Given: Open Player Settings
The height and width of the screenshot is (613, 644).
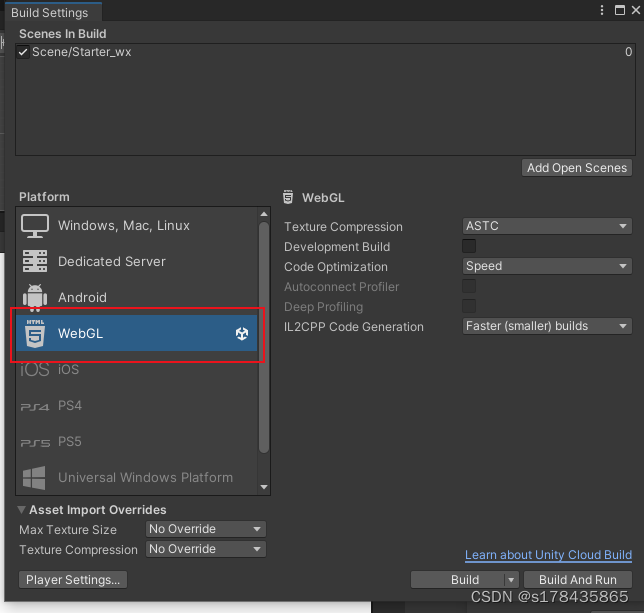Looking at the screenshot, I should pos(73,580).
